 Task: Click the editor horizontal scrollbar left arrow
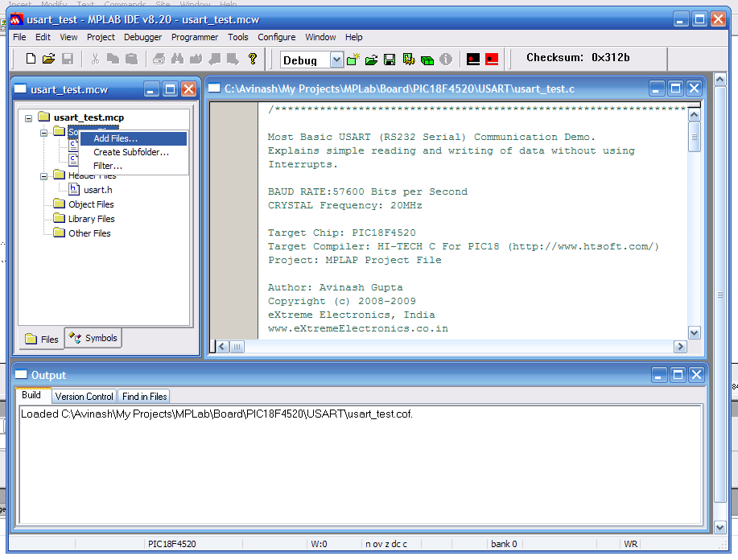point(223,347)
